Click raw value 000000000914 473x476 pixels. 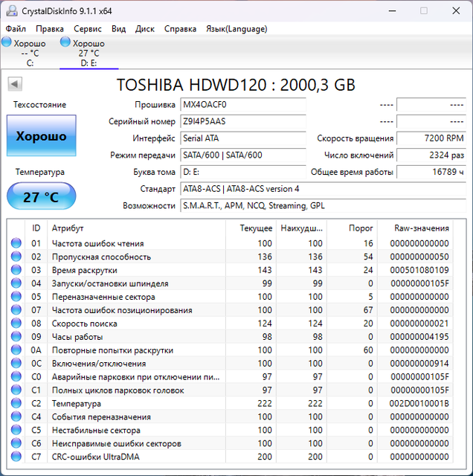(x=419, y=364)
